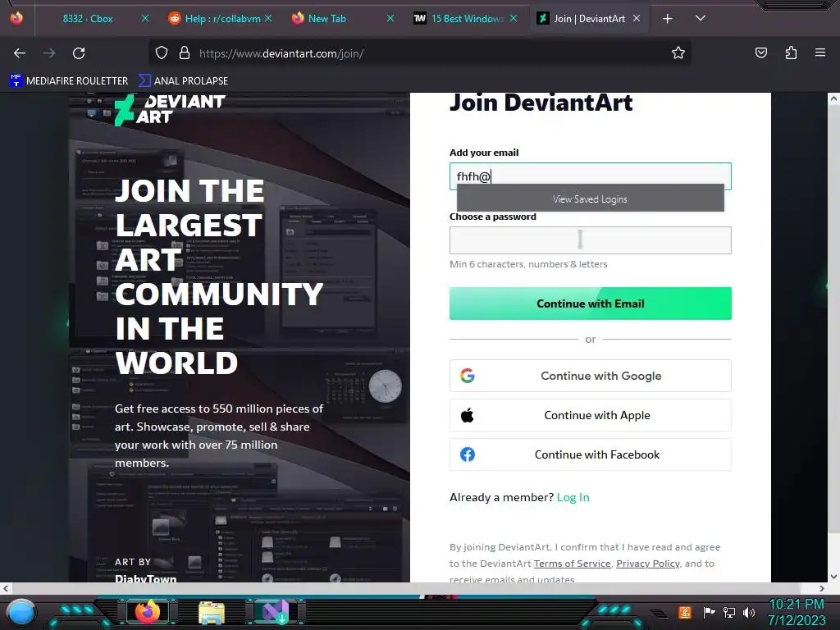This screenshot has height=630, width=840.
Task: Close the Help r/collabvm tab
Action: pos(268,19)
